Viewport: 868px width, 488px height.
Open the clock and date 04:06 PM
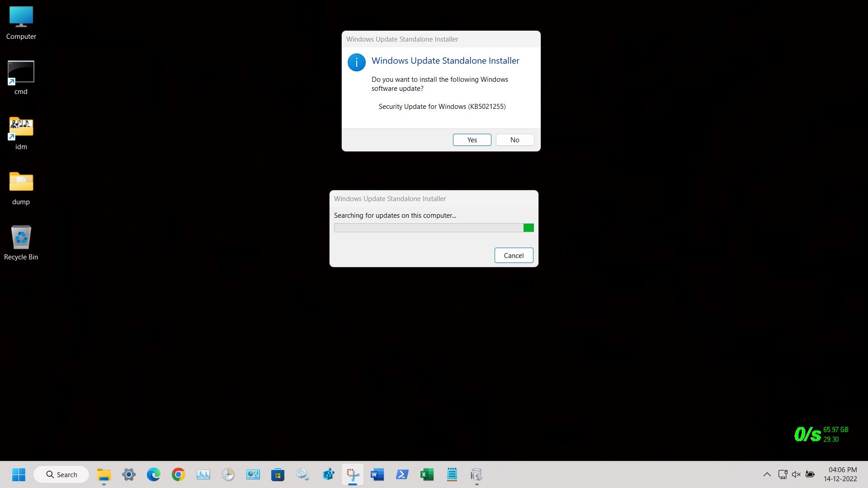(840, 474)
